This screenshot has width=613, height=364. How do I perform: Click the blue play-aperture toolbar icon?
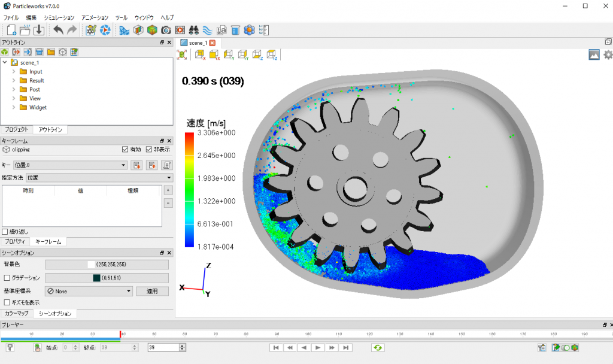[105, 30]
